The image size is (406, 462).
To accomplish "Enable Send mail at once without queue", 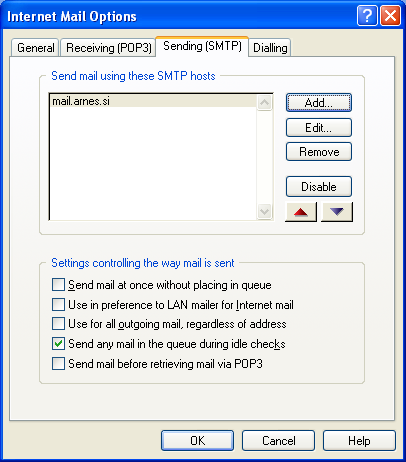I will pyautogui.click(x=58, y=285).
